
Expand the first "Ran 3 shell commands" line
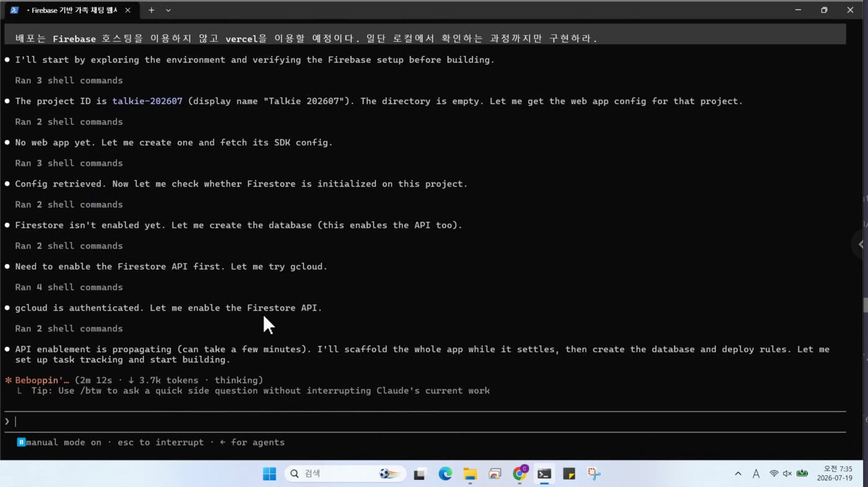[69, 81]
